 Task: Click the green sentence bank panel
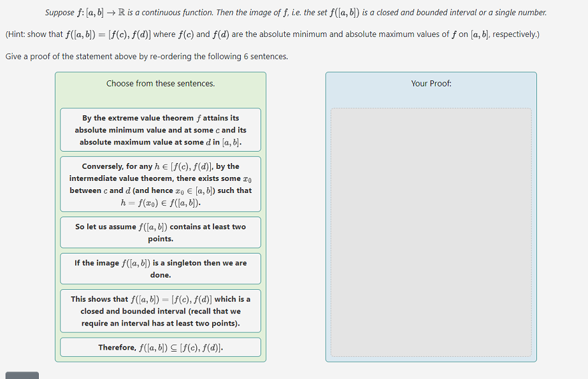point(160,96)
